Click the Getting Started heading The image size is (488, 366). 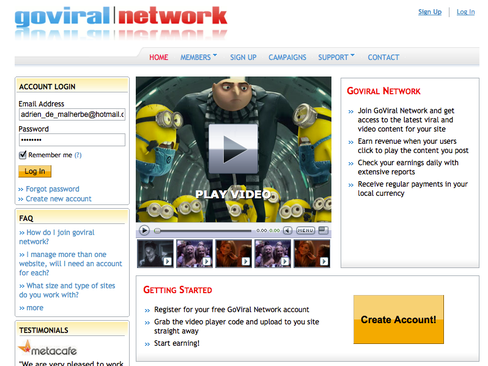tap(178, 290)
